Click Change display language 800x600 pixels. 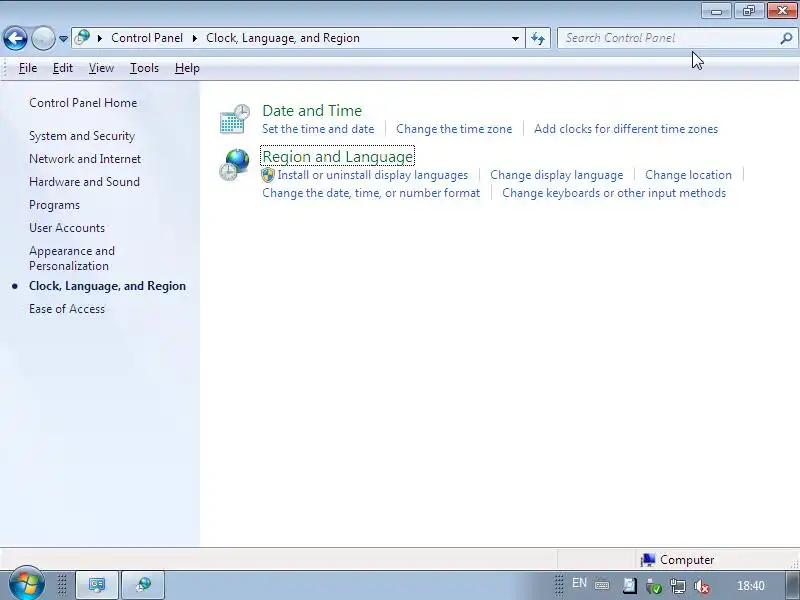[556, 175]
